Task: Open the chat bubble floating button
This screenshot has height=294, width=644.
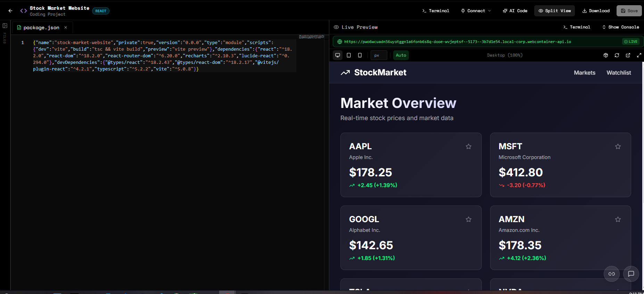Action: point(631,274)
